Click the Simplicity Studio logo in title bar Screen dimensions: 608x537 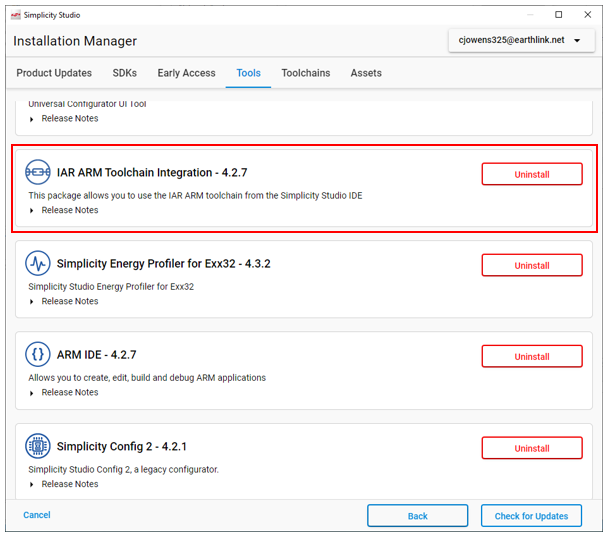pyautogui.click(x=16, y=15)
